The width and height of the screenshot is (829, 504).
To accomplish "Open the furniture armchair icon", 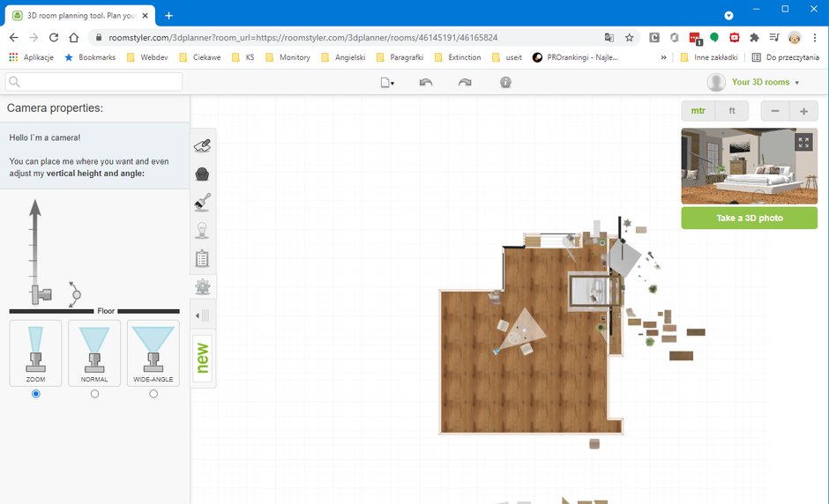I will [x=203, y=174].
